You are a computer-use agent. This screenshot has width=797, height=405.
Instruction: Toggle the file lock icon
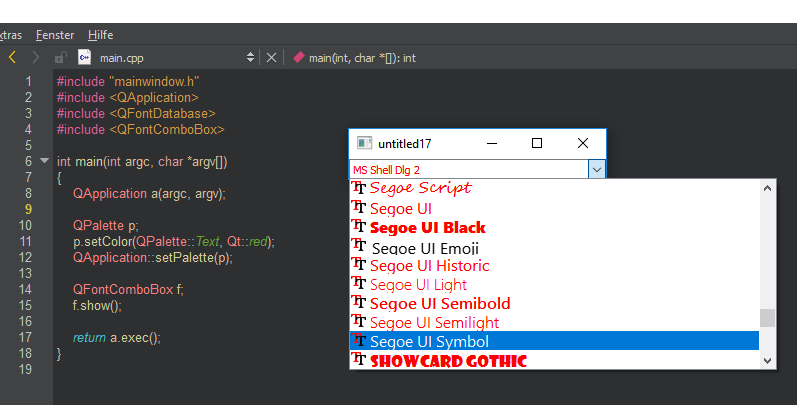click(61, 58)
